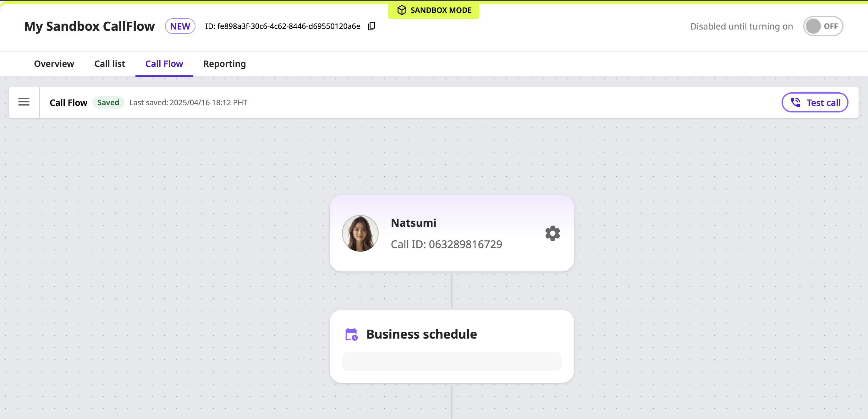Click the copy ID icon
868x419 pixels.
(371, 26)
